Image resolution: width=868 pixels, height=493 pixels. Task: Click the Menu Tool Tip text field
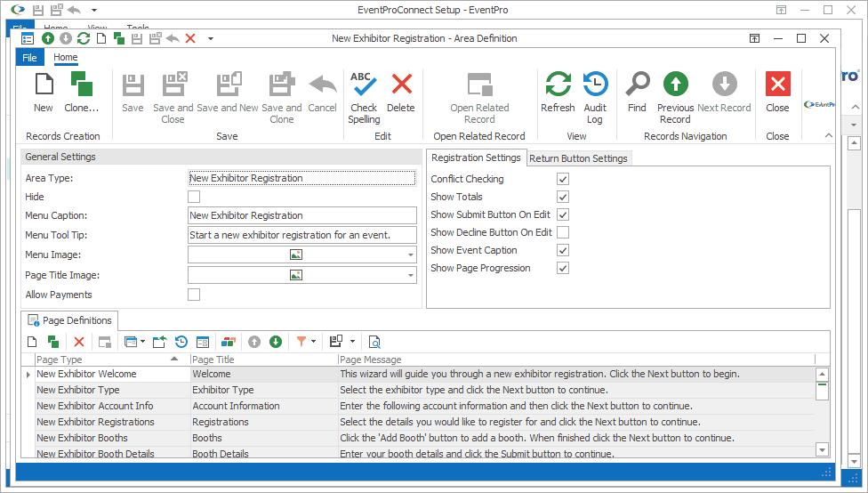click(x=302, y=235)
